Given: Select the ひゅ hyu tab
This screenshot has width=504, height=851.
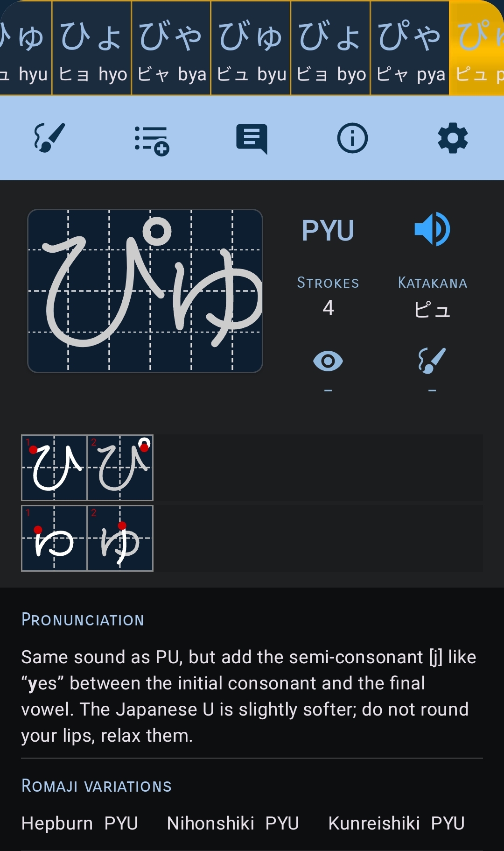Looking at the screenshot, I should 25,48.
